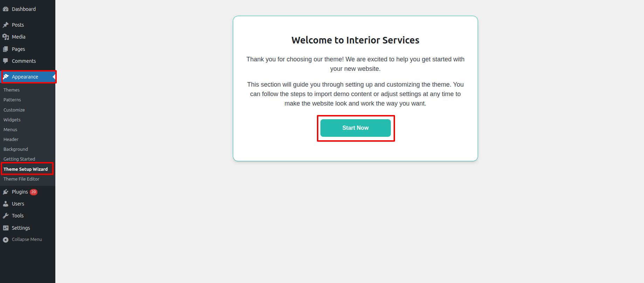
Task: Open the Getting Started page
Action: [19, 159]
